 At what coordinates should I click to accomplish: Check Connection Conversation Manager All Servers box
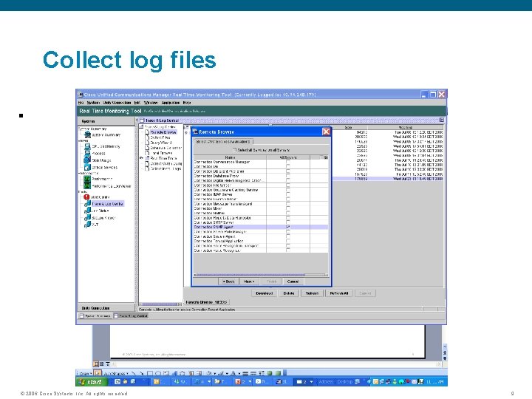click(x=288, y=162)
